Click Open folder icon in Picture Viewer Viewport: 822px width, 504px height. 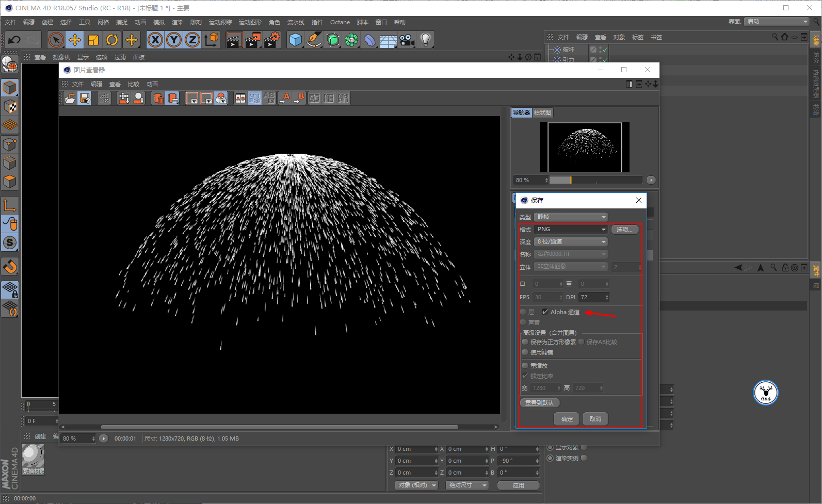pyautogui.click(x=70, y=98)
